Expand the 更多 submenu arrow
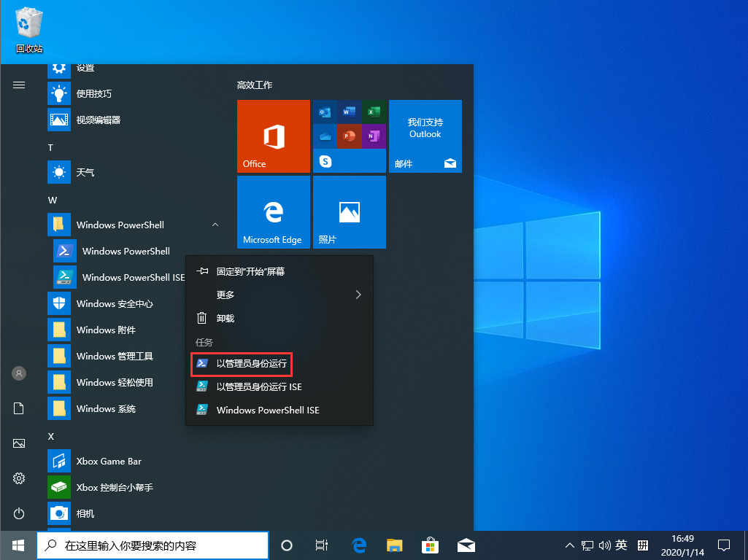This screenshot has width=748, height=560. click(x=357, y=295)
